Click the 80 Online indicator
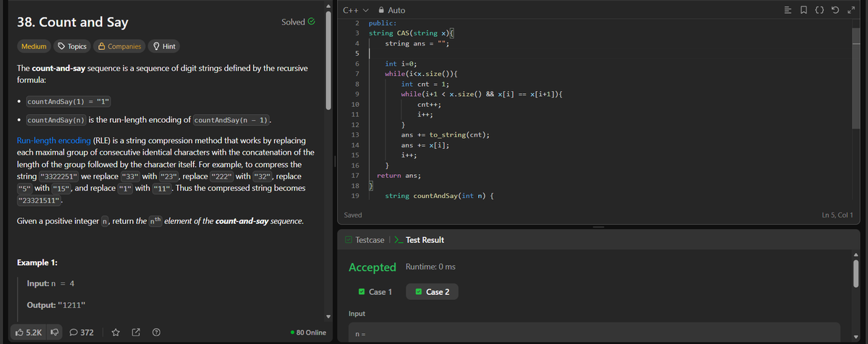This screenshot has height=344, width=868. (307, 332)
